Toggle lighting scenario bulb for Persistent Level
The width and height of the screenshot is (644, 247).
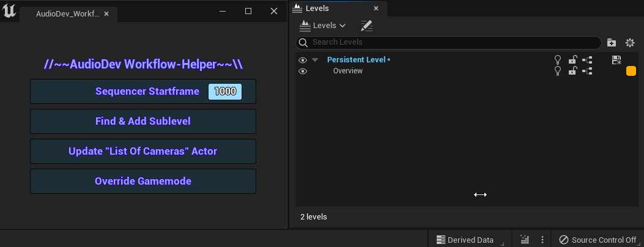pyautogui.click(x=558, y=60)
